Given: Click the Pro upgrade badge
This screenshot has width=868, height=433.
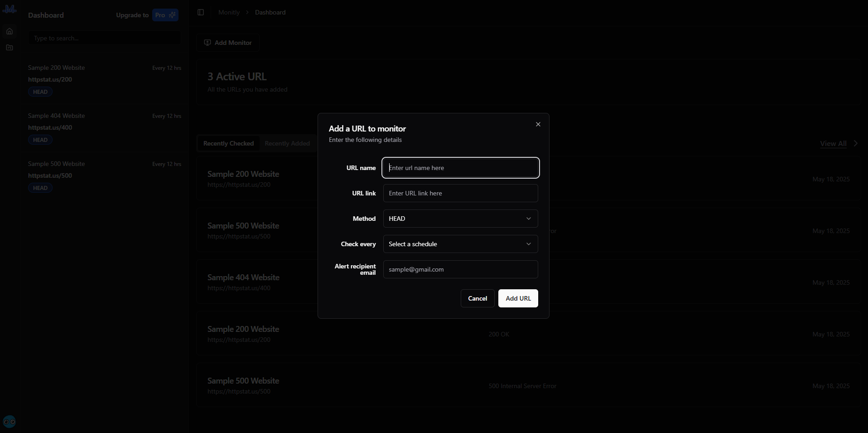Looking at the screenshot, I should (x=165, y=15).
